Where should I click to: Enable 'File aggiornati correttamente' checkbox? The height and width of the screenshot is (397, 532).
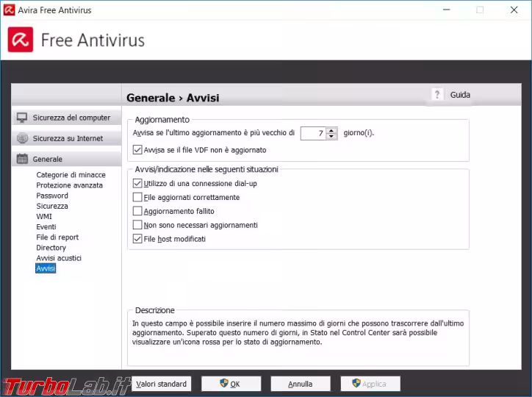[137, 198]
